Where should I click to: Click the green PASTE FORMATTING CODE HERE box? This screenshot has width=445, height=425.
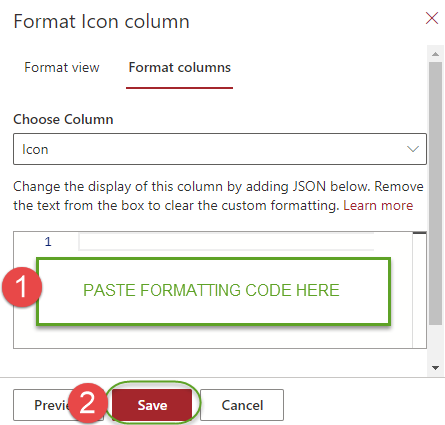[213, 291]
